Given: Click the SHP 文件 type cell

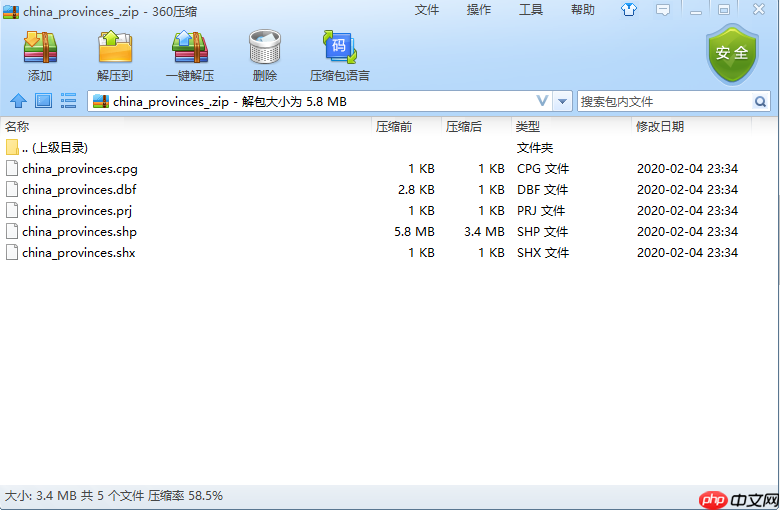Looking at the screenshot, I should (x=542, y=231).
